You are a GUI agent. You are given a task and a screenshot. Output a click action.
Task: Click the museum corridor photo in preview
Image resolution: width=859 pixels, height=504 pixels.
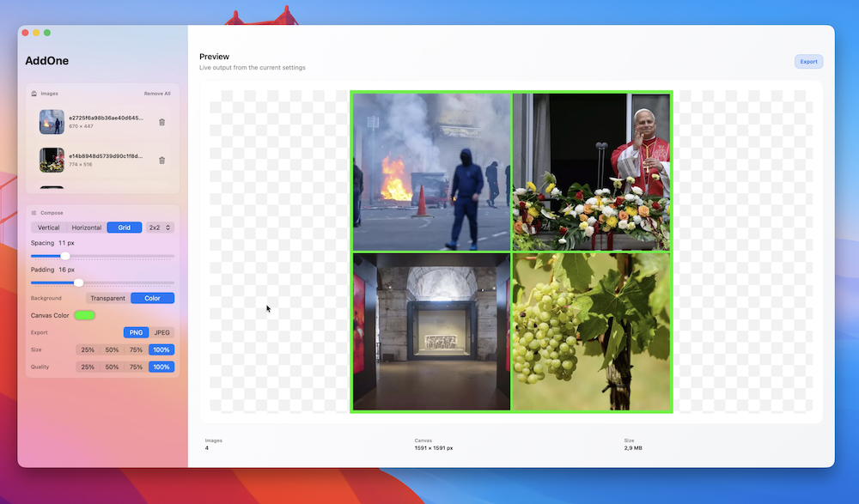(x=432, y=331)
